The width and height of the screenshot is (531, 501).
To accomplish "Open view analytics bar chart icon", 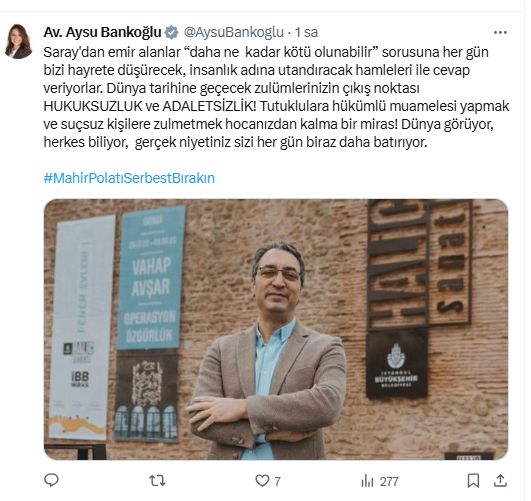I will [367, 481].
